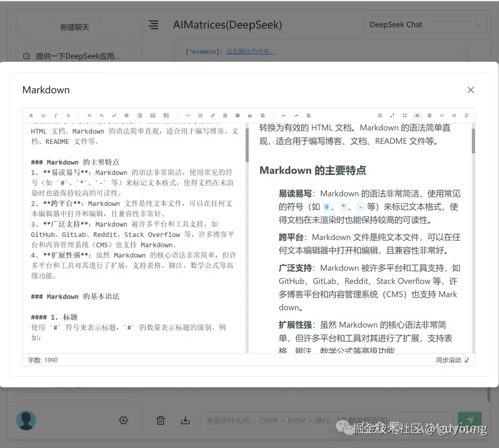Click the preview heading 'Markdown 的主要特点'

(312, 170)
